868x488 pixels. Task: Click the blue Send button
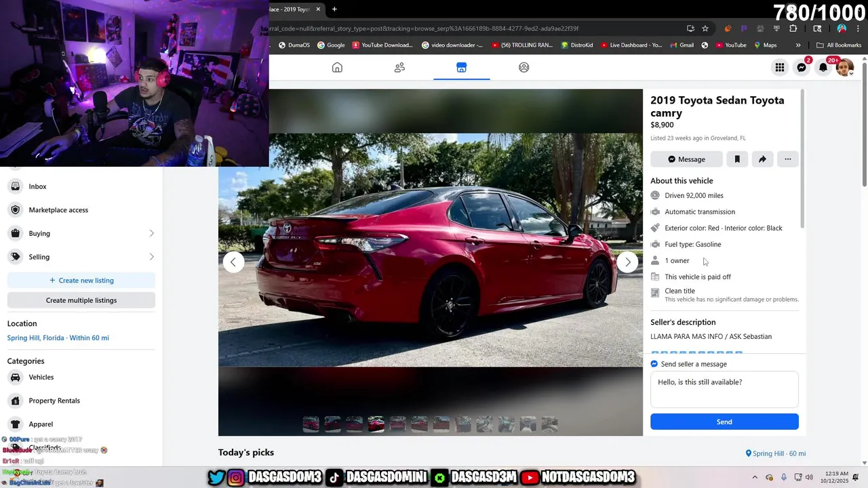tap(724, 422)
